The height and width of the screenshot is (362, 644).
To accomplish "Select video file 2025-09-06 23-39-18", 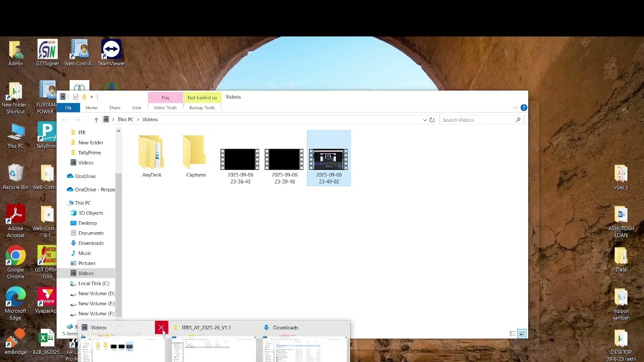I will [284, 166].
